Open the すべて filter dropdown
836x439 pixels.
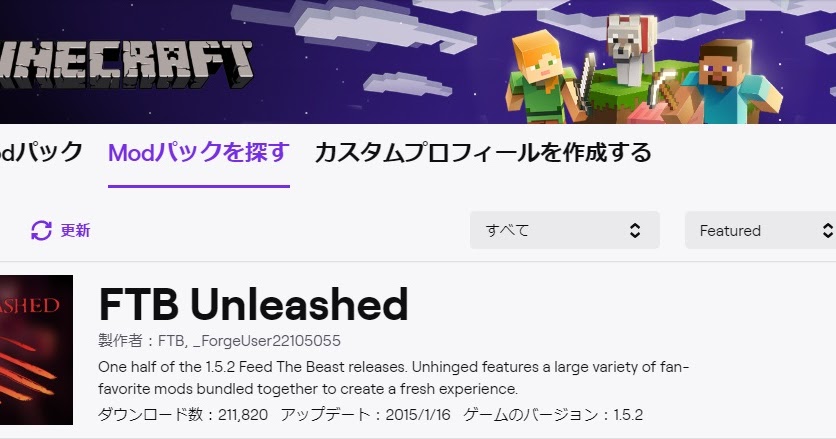pyautogui.click(x=565, y=230)
